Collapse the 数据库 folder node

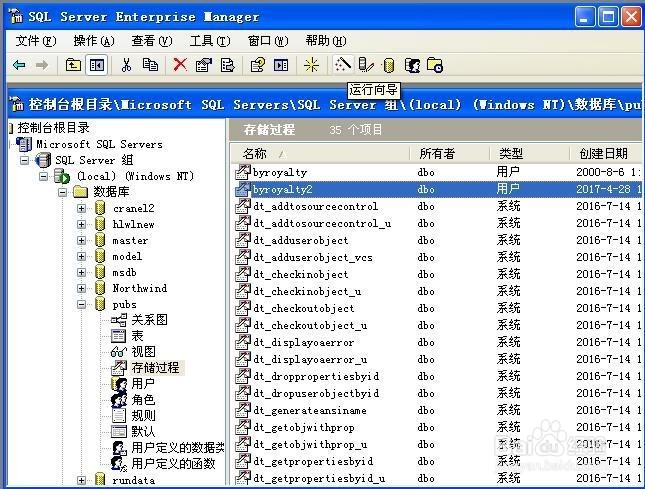point(62,192)
